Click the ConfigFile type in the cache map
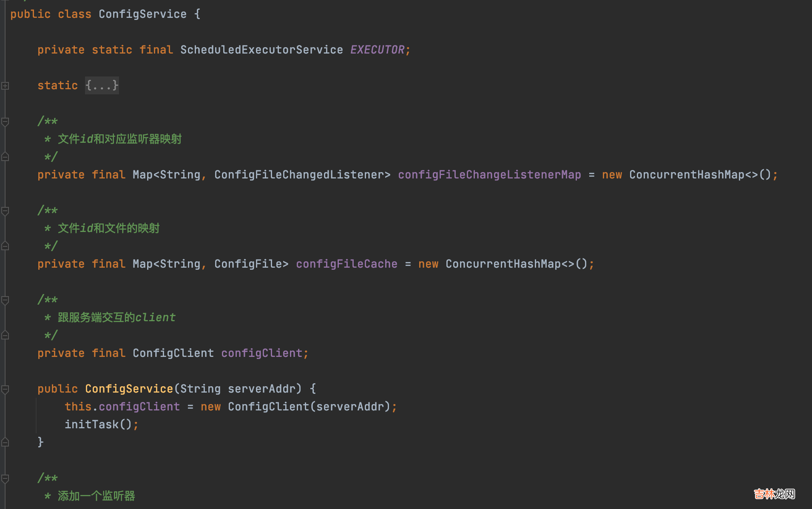Image resolution: width=812 pixels, height=509 pixels. click(248, 264)
